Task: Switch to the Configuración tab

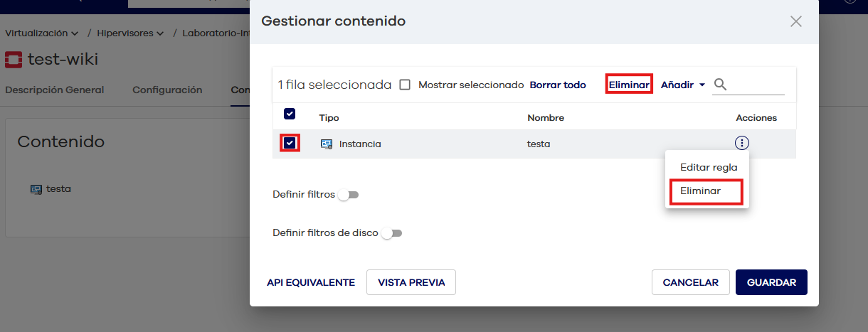Action: click(x=167, y=90)
